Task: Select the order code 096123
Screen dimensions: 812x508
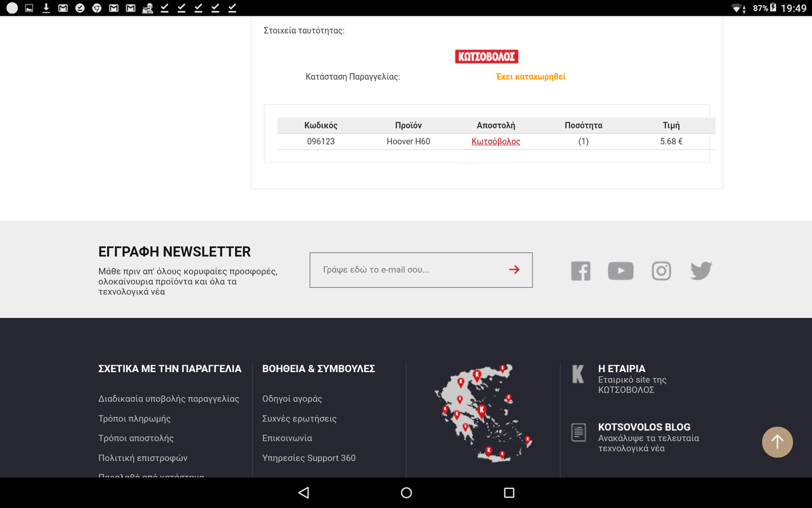Action: coord(321,142)
